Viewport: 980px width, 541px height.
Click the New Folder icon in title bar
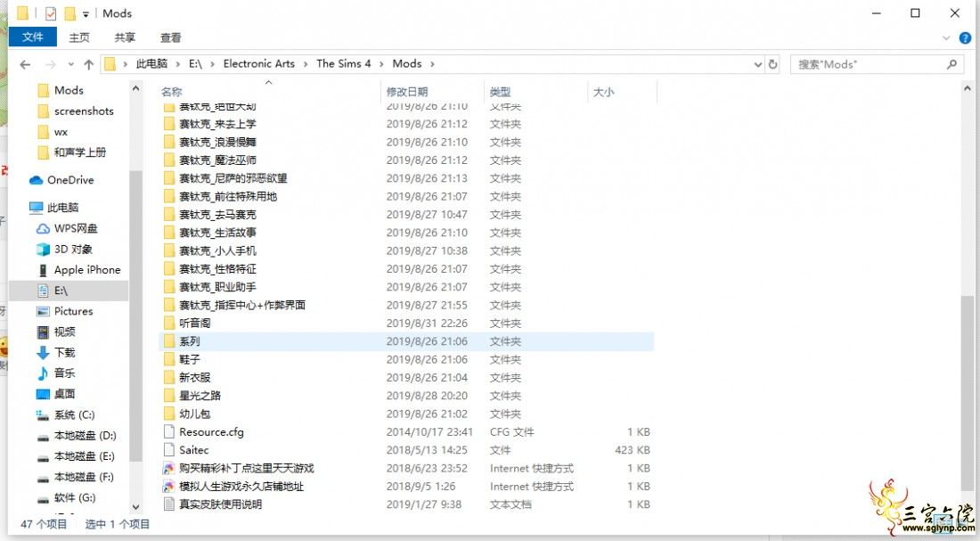[x=69, y=13]
